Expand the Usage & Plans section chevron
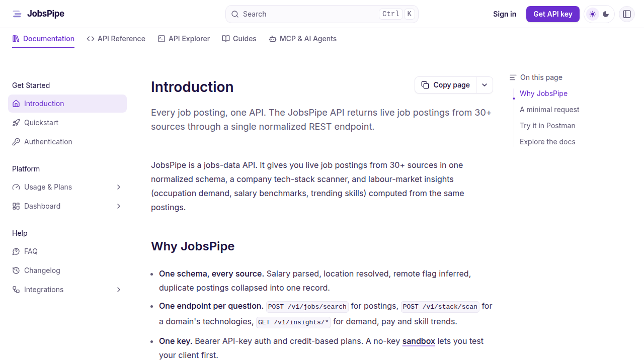644x362 pixels. click(119, 187)
